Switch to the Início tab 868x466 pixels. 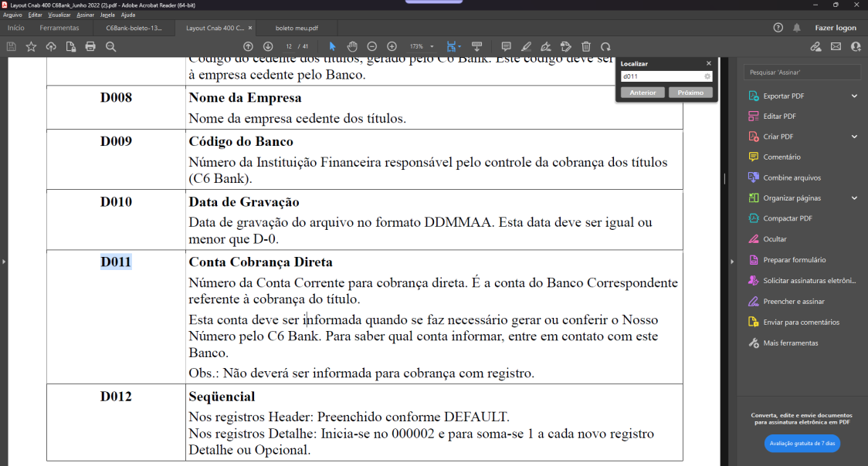(x=15, y=28)
